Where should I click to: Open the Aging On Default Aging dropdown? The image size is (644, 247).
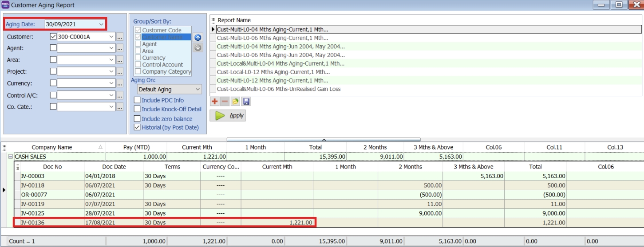coord(198,90)
